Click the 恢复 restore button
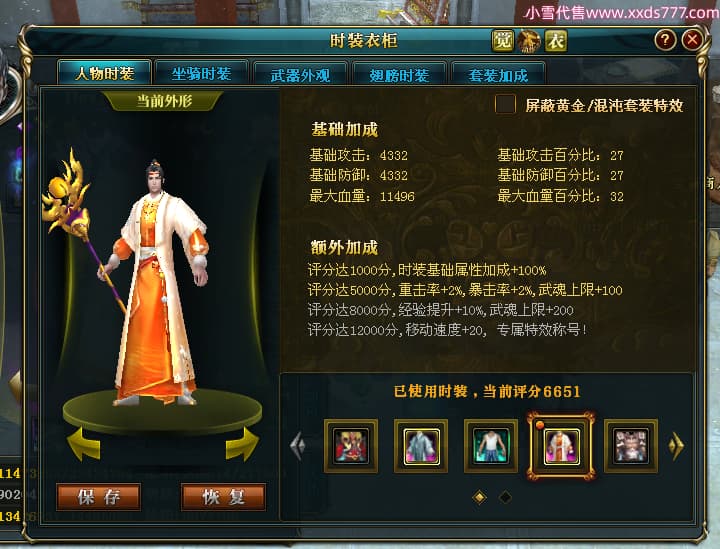This screenshot has width=720, height=549. tap(223, 497)
